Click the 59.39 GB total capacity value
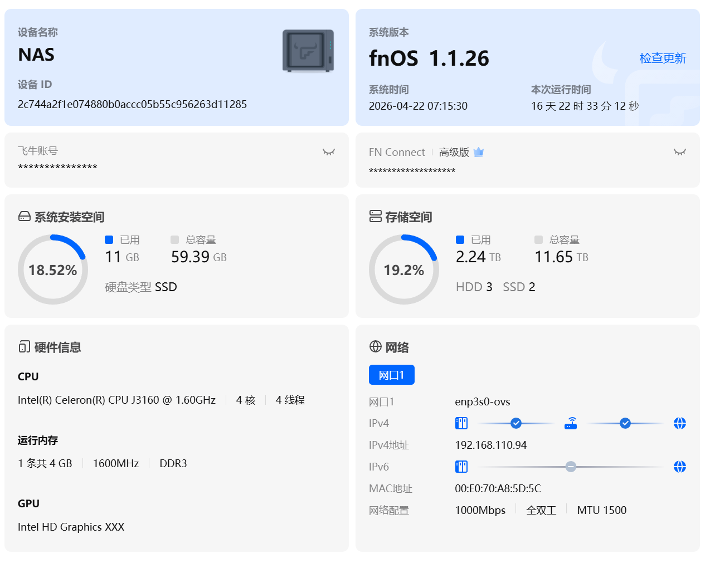The image size is (715, 588). (x=199, y=257)
